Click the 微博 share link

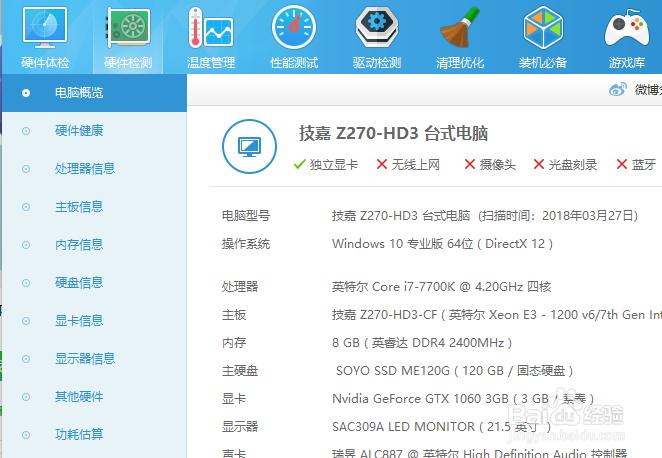648,89
